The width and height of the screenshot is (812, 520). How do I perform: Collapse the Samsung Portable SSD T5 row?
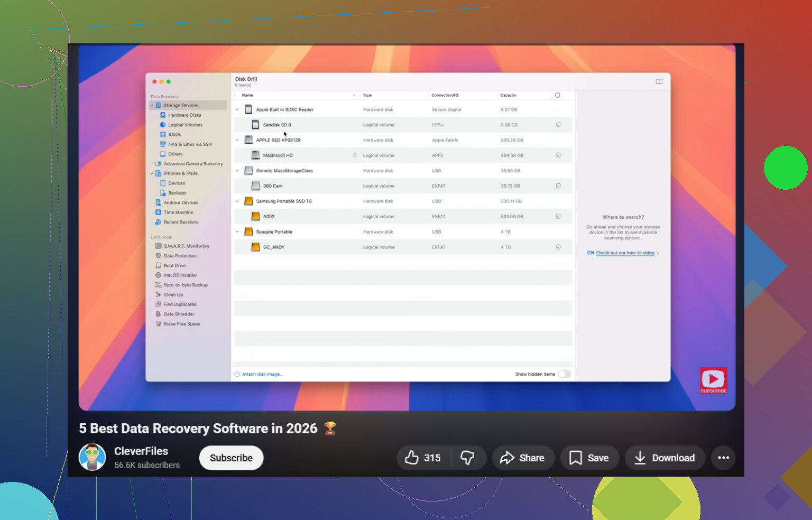tap(237, 201)
